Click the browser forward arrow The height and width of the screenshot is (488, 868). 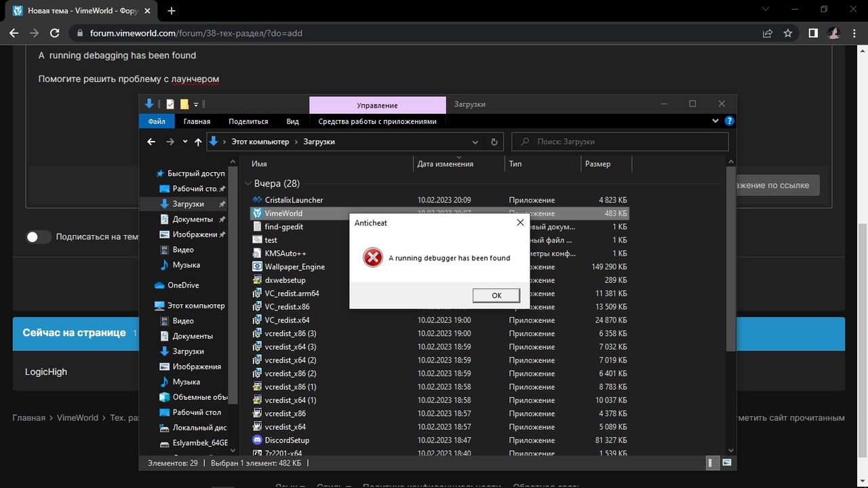(35, 33)
